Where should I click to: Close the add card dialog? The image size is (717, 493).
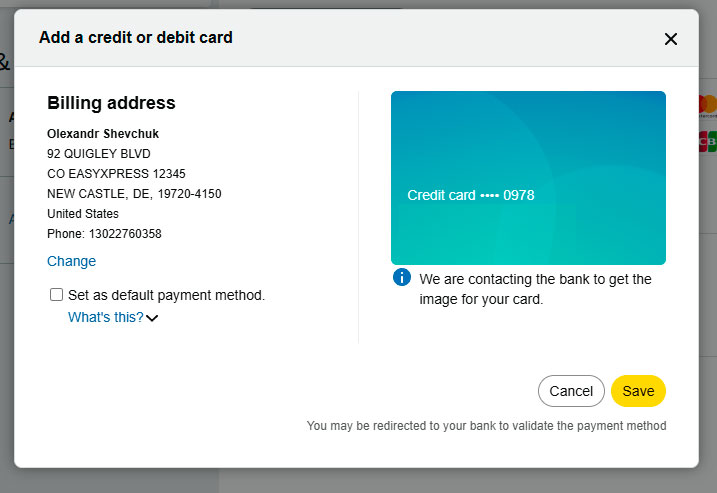(x=671, y=39)
